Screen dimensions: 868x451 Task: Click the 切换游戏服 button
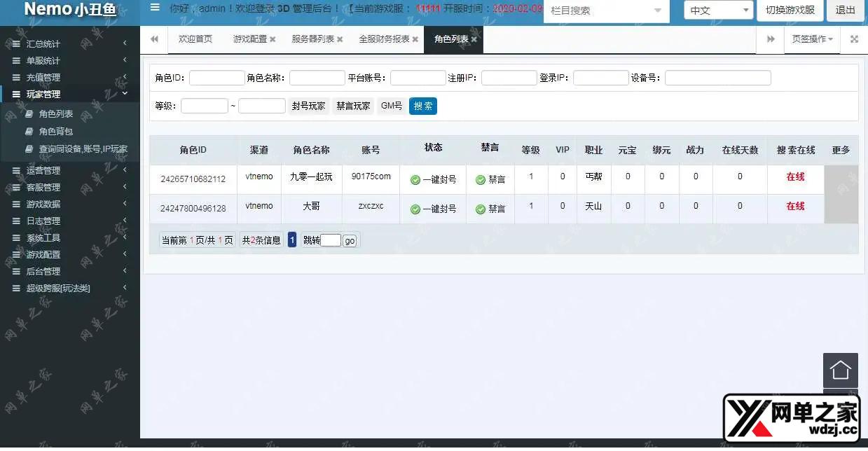click(x=790, y=11)
